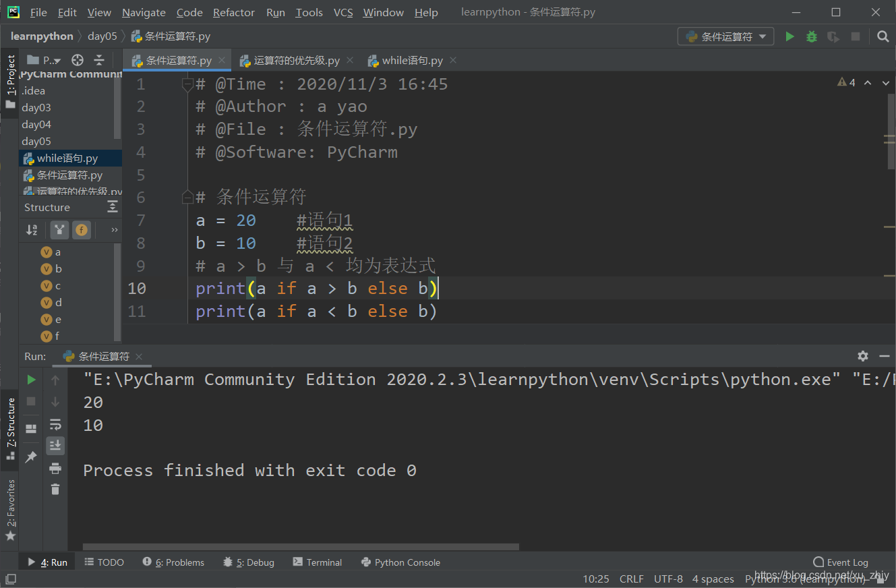Toggle tool window bars icon in status bar corner
896x588 pixels.
(x=10, y=579)
